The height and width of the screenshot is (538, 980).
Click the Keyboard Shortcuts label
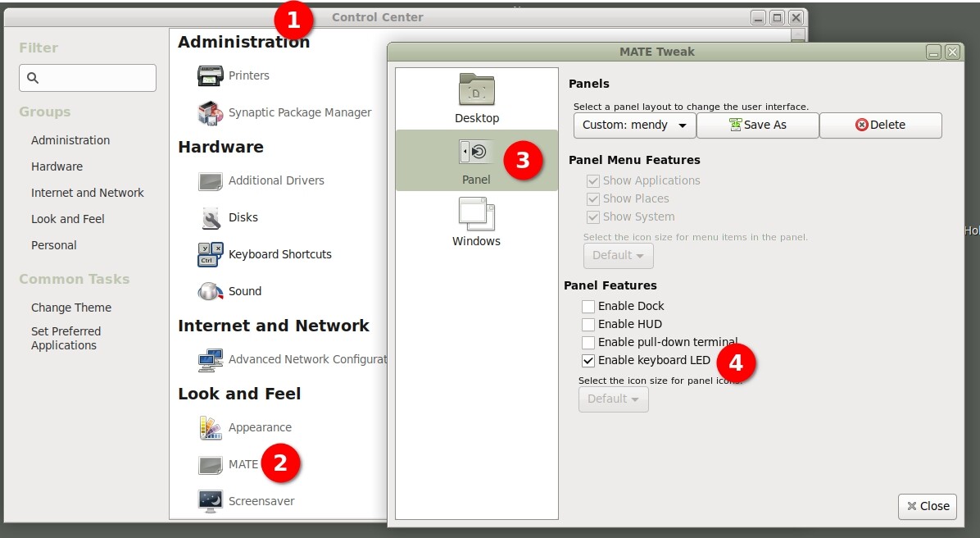pos(280,254)
